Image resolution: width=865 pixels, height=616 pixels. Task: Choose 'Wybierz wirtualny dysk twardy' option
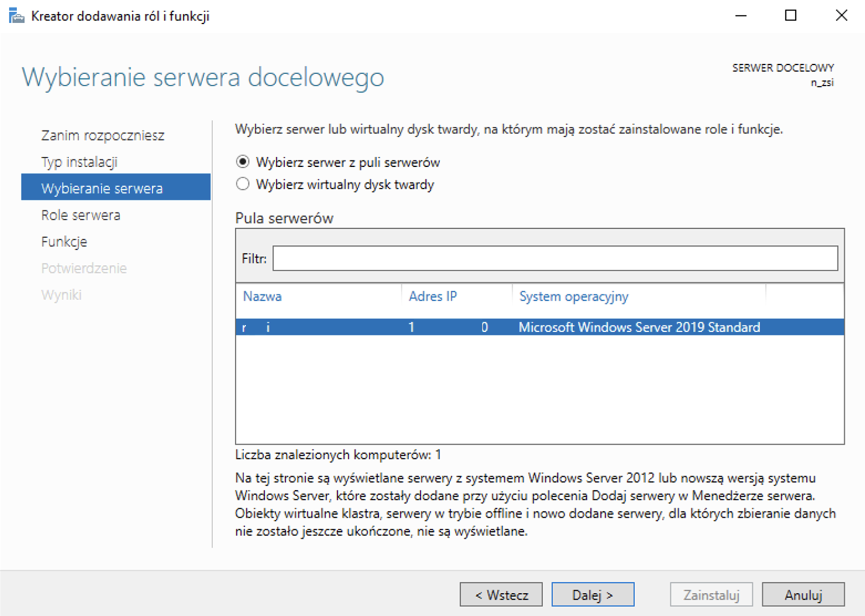click(243, 184)
